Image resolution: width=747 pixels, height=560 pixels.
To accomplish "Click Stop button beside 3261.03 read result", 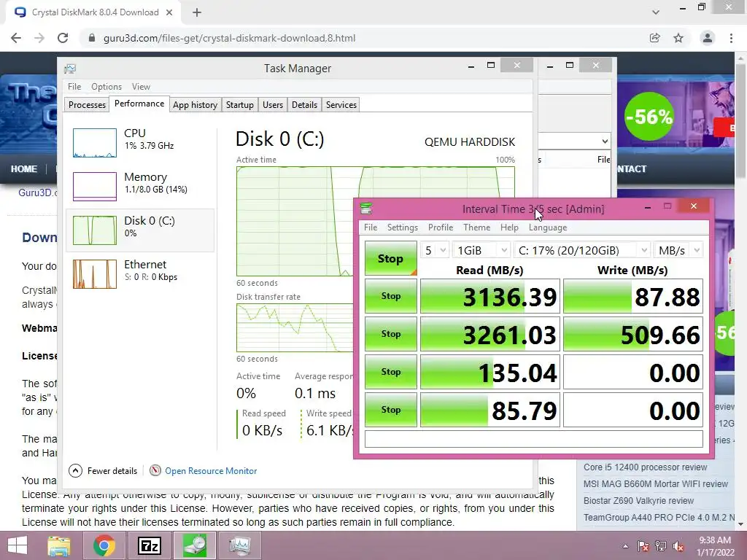I will [x=391, y=334].
